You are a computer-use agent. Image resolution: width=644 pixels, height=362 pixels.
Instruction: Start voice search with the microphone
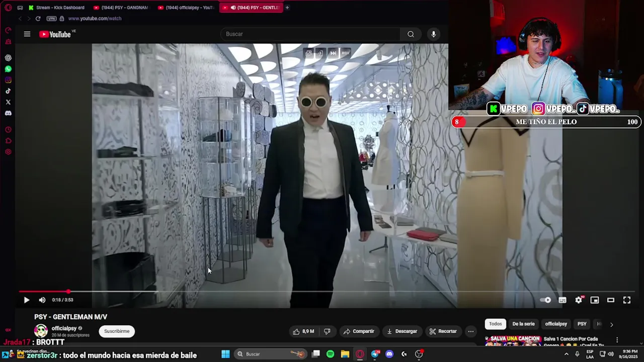click(433, 34)
